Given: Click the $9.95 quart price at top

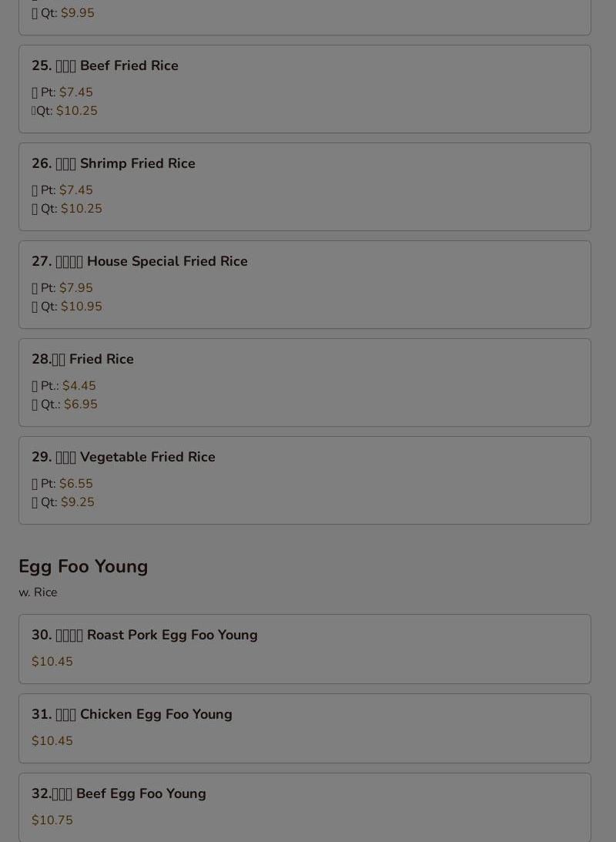Looking at the screenshot, I should pos(77,13).
